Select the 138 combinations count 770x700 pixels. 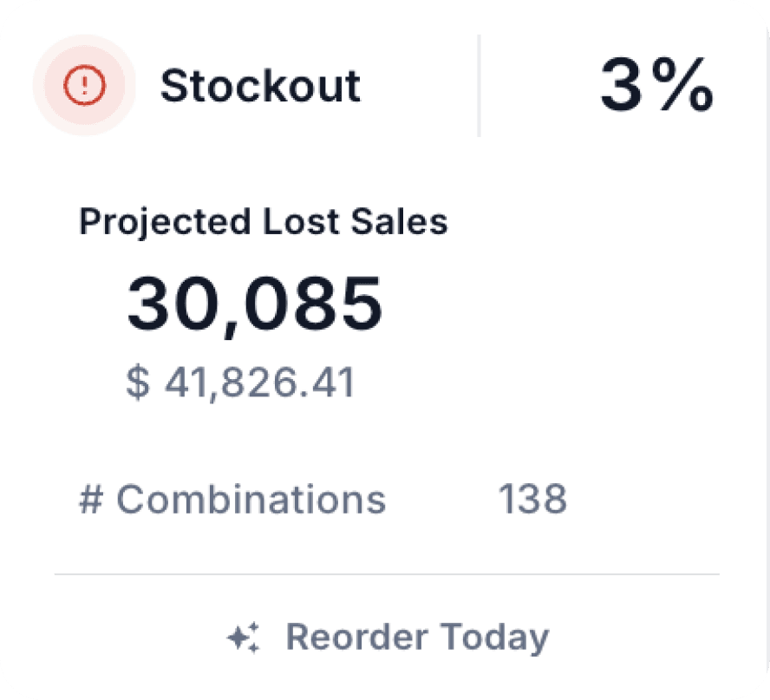pyautogui.click(x=533, y=498)
